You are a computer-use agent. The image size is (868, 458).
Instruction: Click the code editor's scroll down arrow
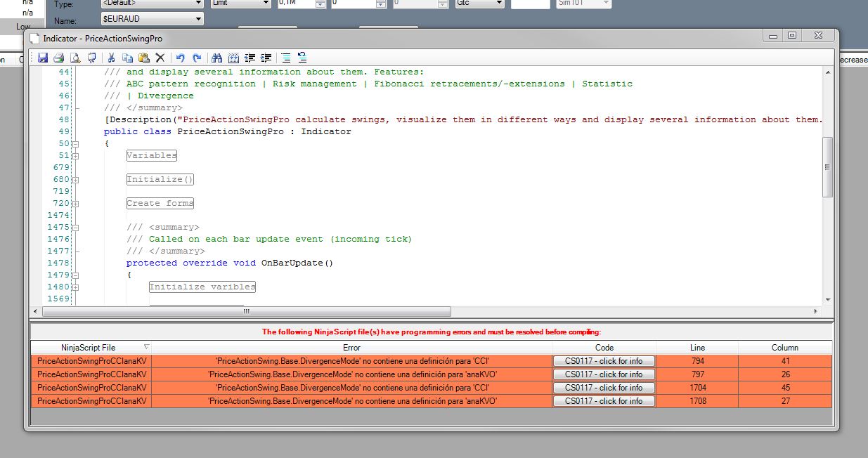(827, 300)
